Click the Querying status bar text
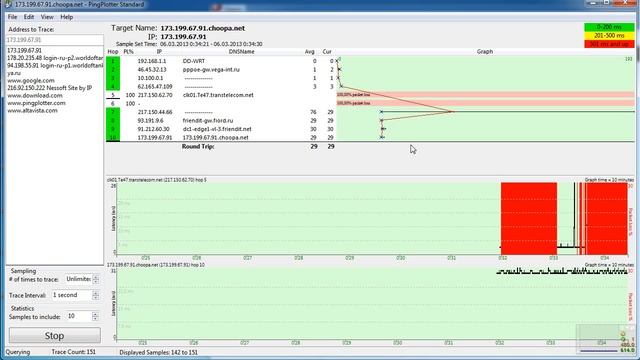This screenshot has width=640, height=360. click(18, 352)
